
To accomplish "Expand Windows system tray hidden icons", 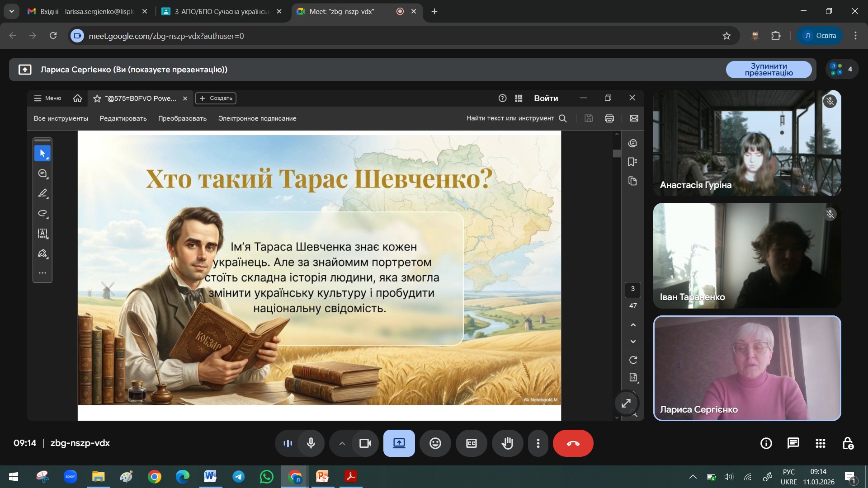I will click(693, 477).
